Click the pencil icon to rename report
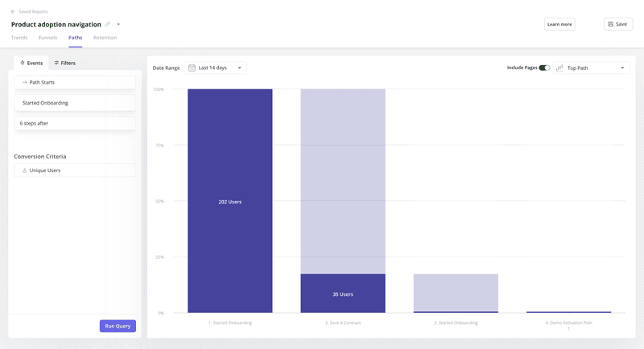This screenshot has width=644, height=349. pos(108,24)
